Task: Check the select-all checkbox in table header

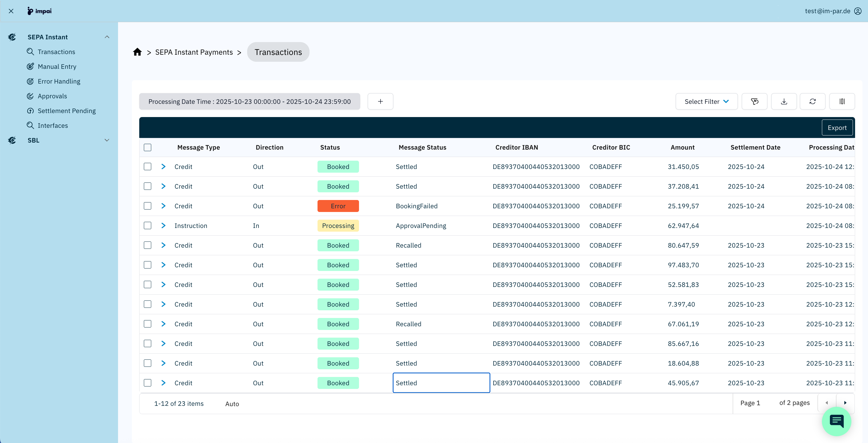Action: coord(147,147)
